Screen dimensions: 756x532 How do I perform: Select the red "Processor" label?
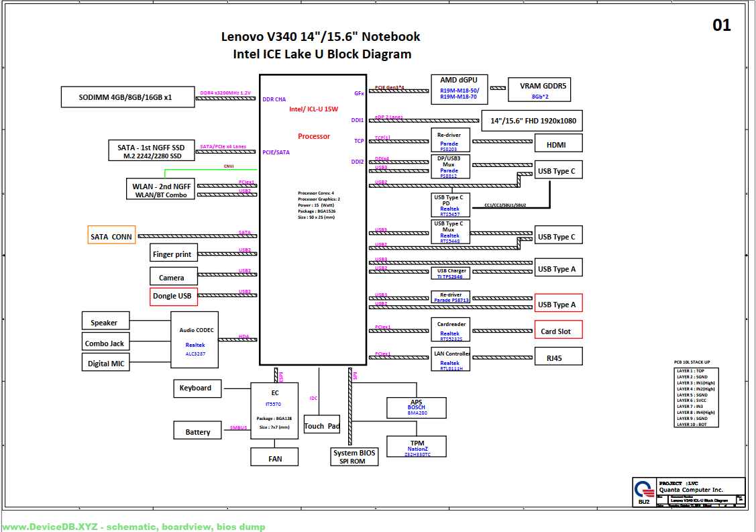(x=314, y=136)
